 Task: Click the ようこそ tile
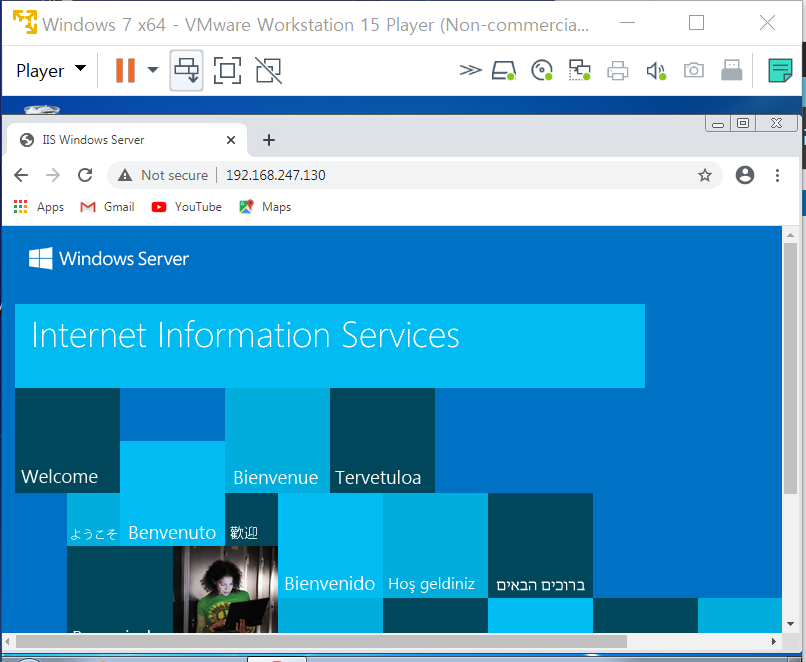point(94,520)
